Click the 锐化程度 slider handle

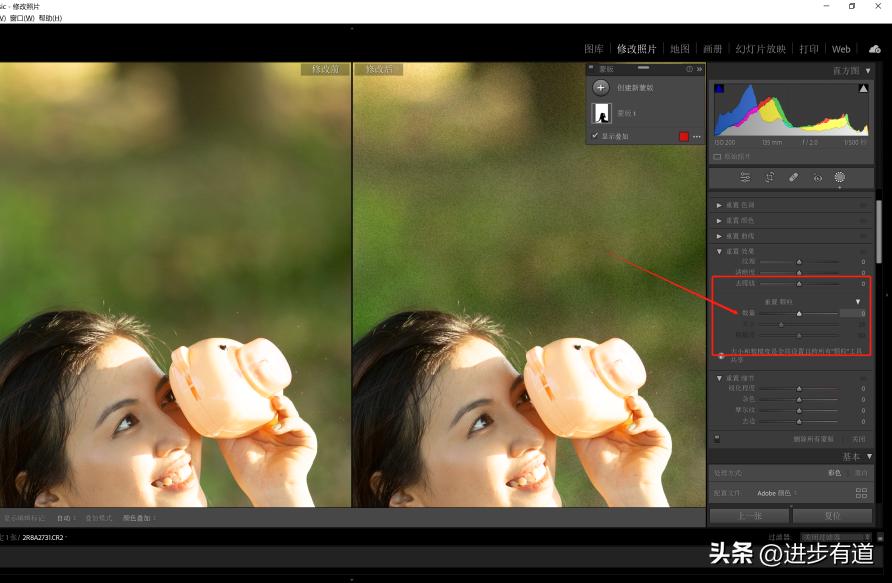[x=799, y=388]
